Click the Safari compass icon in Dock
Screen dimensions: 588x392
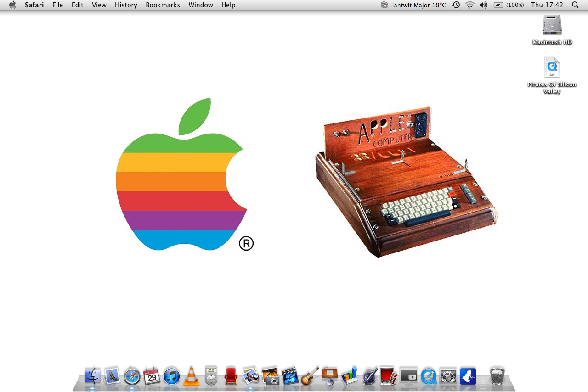[132, 376]
